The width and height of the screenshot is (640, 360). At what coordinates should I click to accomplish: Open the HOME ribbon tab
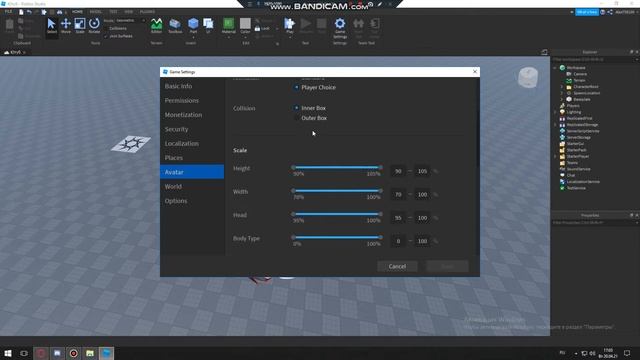coord(77,12)
